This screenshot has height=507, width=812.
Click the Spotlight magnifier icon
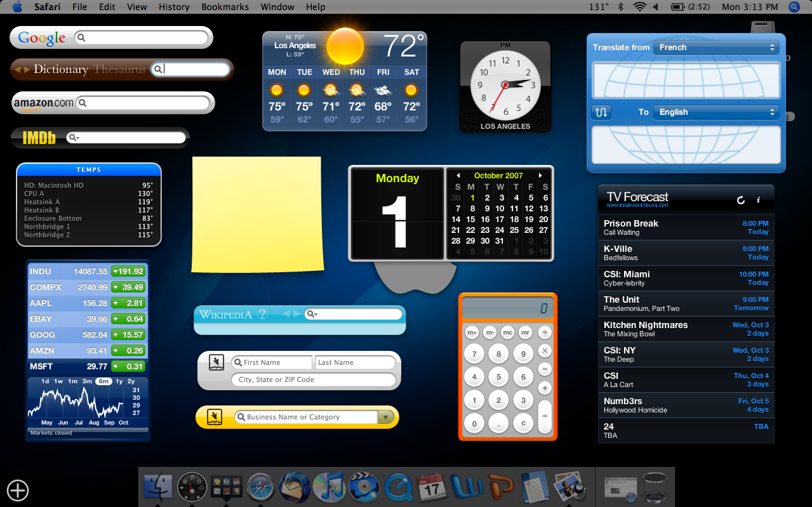[x=794, y=7]
